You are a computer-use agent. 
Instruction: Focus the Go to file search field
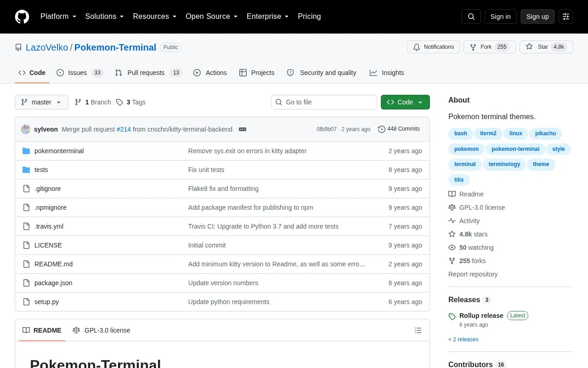(324, 102)
